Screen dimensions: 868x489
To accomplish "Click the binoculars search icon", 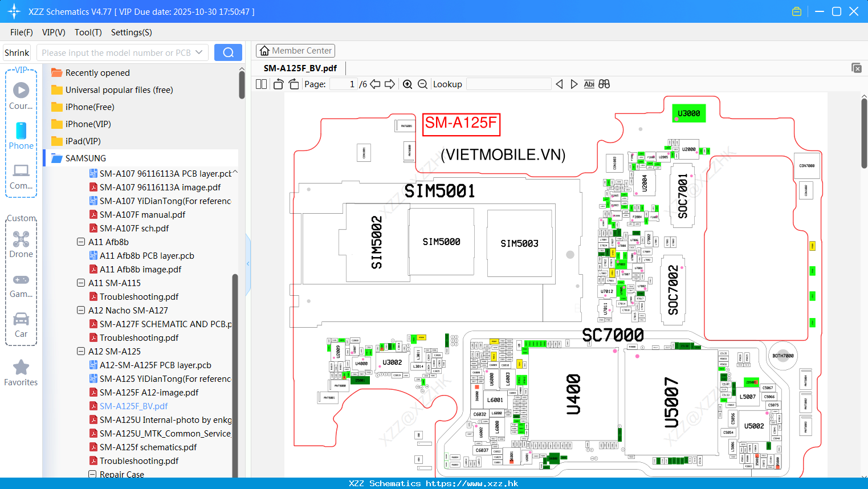I will pos(604,84).
